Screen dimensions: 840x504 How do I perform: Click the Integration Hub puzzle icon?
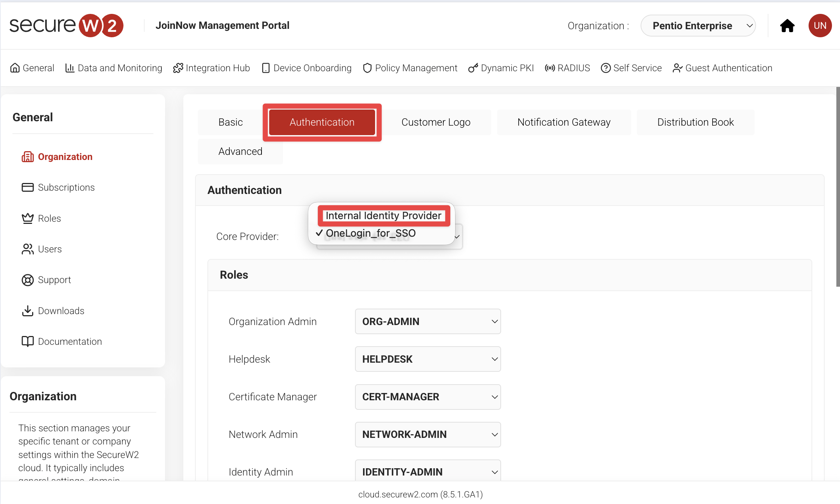click(178, 68)
